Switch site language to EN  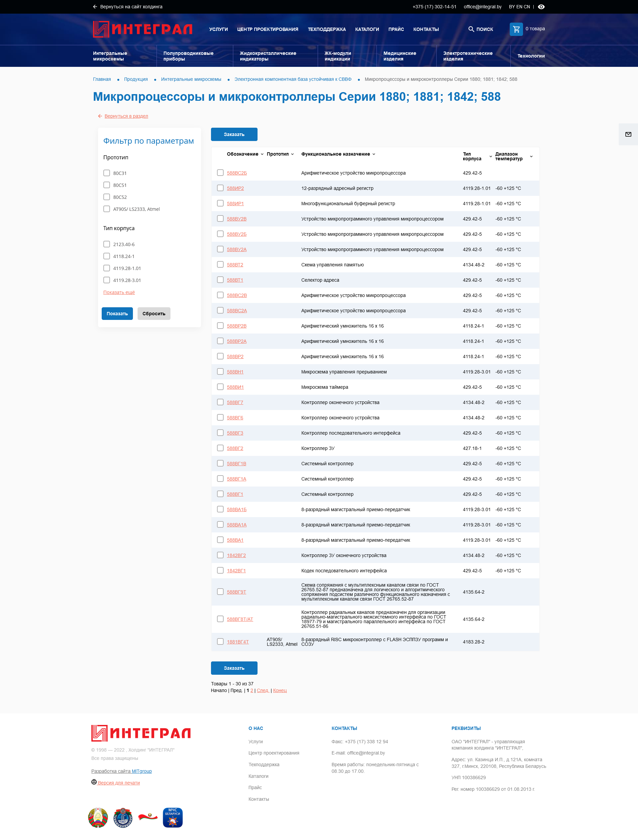point(519,7)
